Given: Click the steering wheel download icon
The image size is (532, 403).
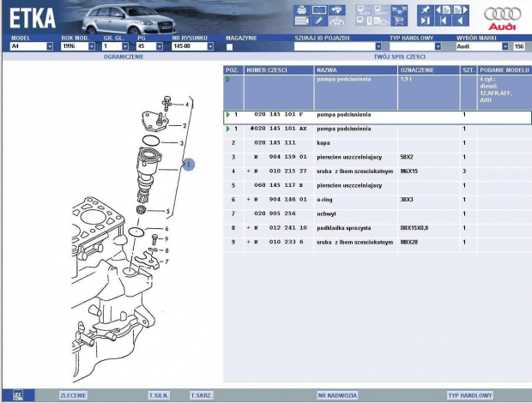Looking at the screenshot, I should point(337,21).
